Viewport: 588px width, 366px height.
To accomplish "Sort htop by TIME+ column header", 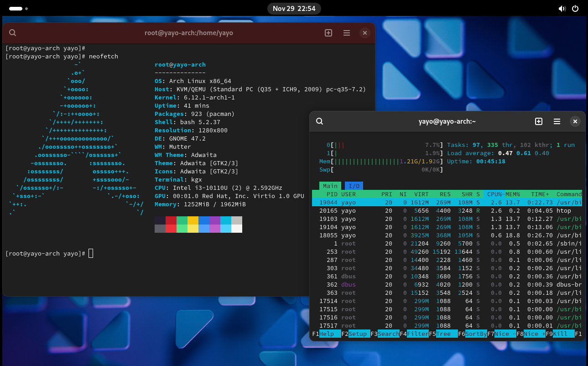I will point(540,194).
